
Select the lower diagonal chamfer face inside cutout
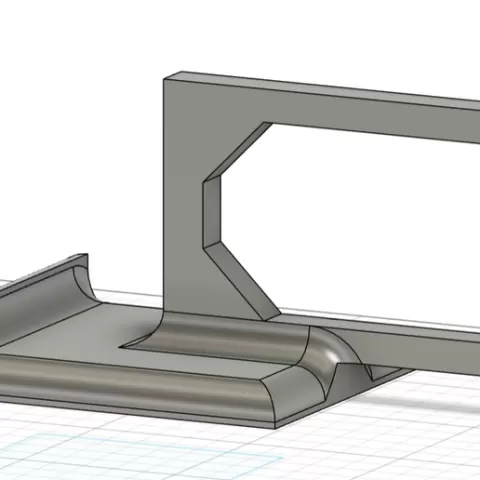pos(242,282)
